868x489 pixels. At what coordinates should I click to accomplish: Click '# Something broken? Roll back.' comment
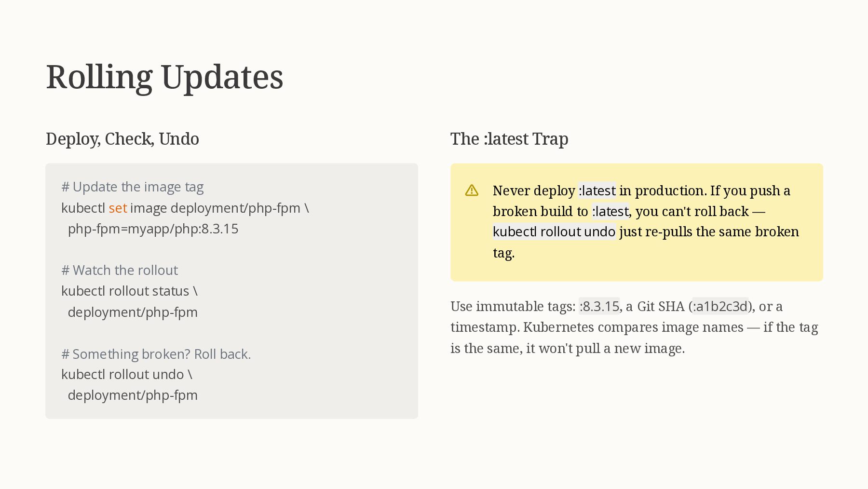point(156,354)
